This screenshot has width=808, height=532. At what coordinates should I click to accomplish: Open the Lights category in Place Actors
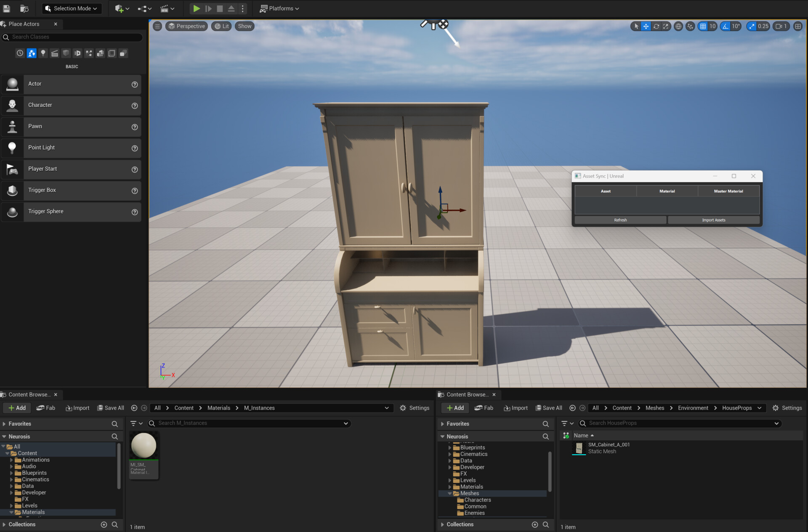pos(43,53)
